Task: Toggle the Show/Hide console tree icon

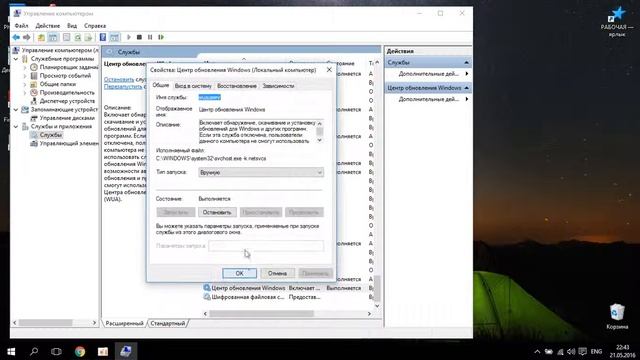Action: tap(53, 38)
